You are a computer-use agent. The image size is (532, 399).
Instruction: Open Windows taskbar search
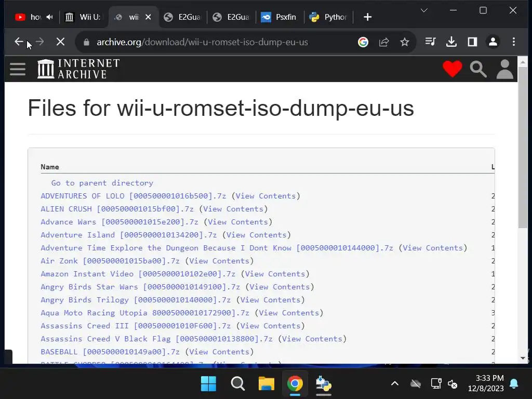[237, 384]
